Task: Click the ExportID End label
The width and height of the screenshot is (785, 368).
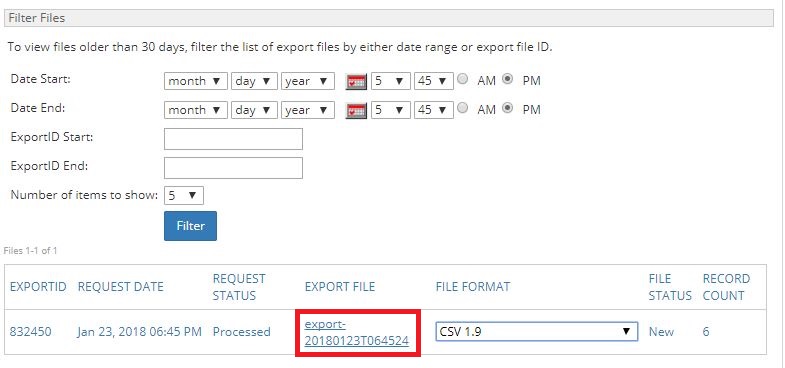Action: pyautogui.click(x=49, y=166)
